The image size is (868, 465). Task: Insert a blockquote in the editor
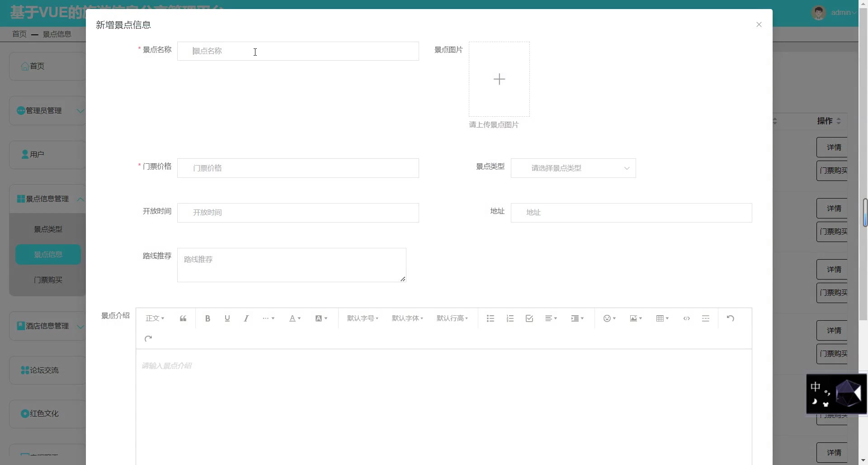click(183, 318)
